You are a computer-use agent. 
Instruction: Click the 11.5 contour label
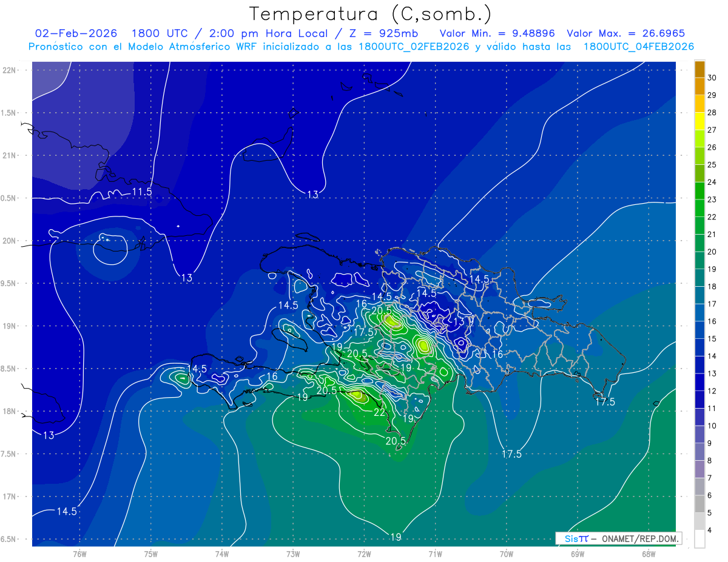coord(141,192)
